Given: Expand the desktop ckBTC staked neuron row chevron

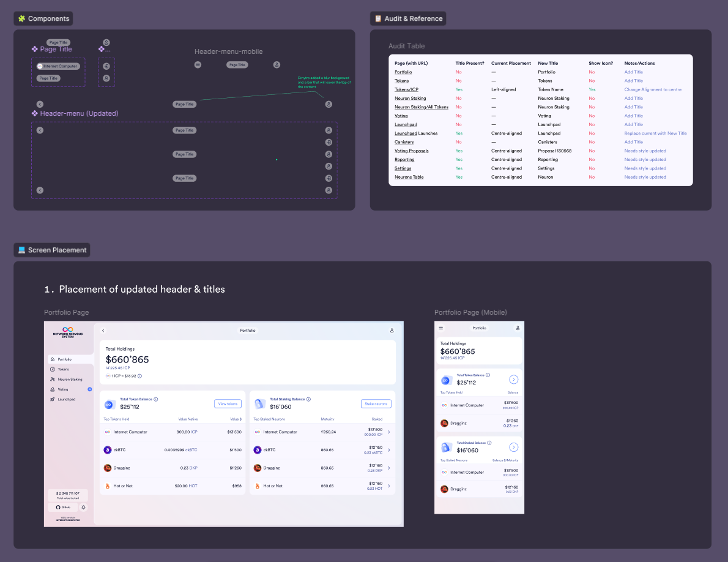Looking at the screenshot, I should 389,450.
